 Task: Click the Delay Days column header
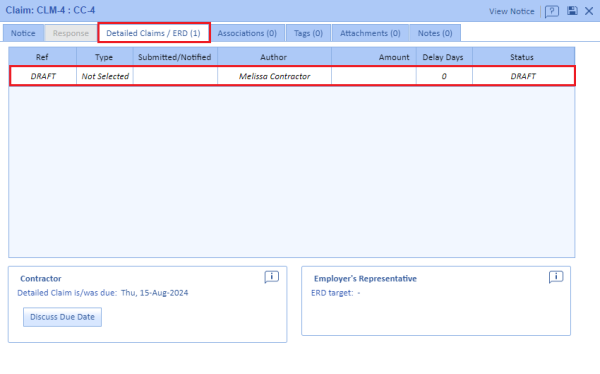coord(444,57)
